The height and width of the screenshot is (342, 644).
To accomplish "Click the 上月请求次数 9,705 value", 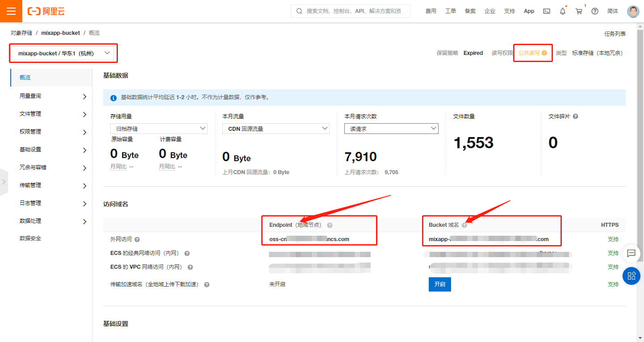I will [391, 172].
